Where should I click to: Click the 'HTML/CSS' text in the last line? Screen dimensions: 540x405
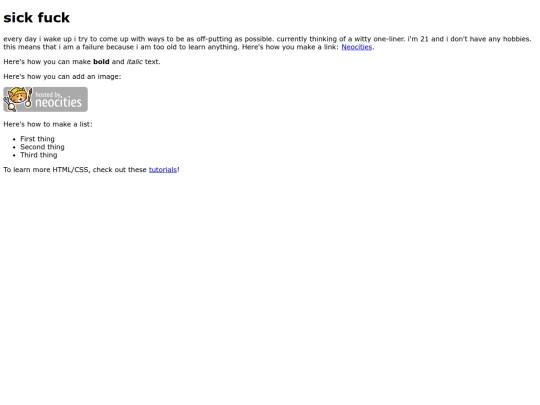(70, 170)
